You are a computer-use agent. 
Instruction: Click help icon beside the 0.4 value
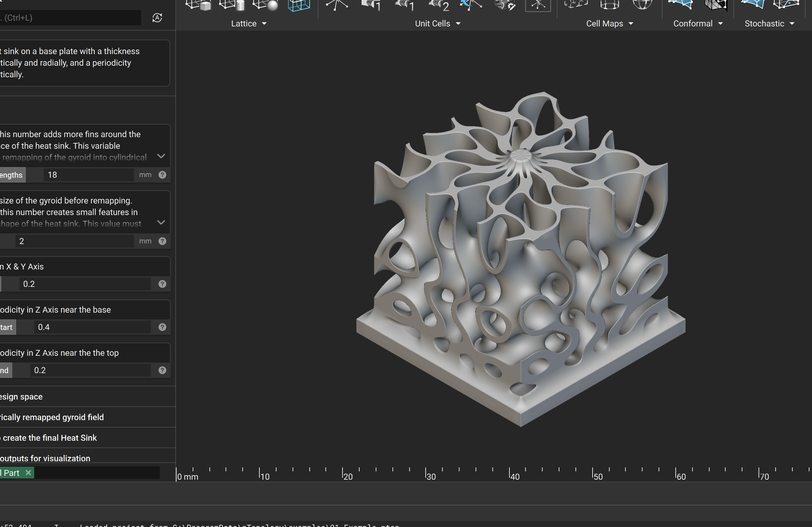162,327
